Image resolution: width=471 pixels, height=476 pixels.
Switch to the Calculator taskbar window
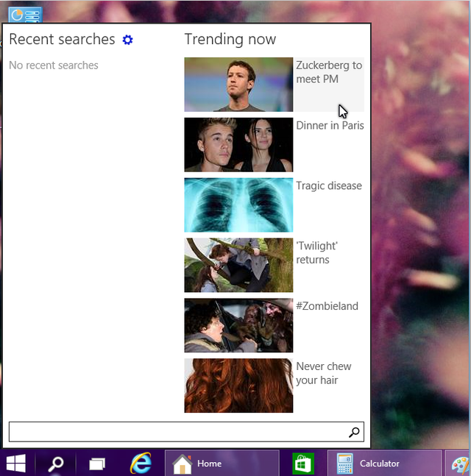(x=384, y=463)
